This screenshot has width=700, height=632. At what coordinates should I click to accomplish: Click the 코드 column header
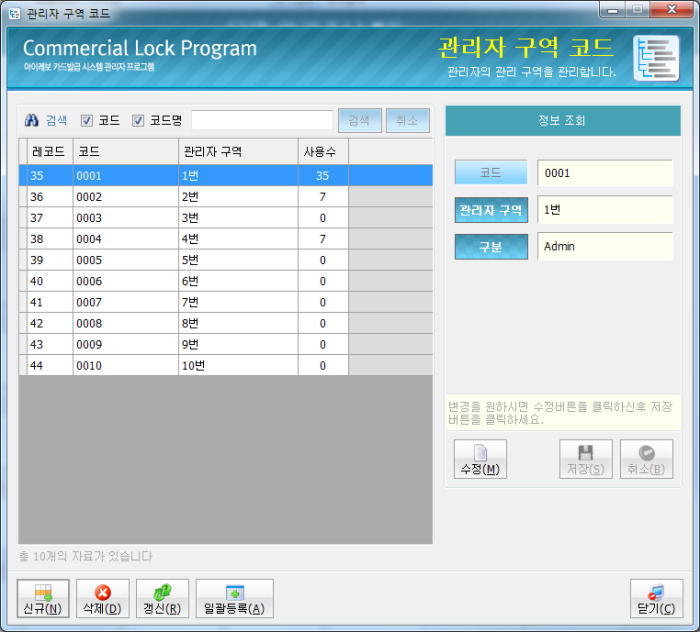tap(125, 152)
